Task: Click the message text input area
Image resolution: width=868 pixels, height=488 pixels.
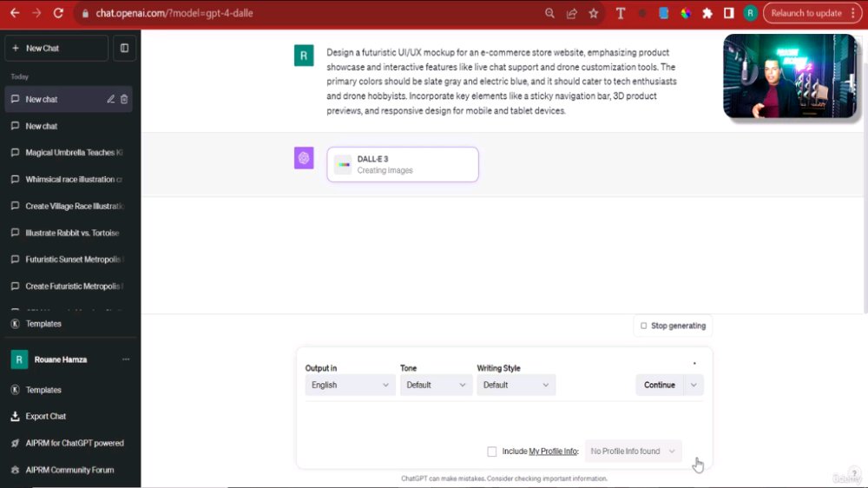Action: click(x=503, y=421)
